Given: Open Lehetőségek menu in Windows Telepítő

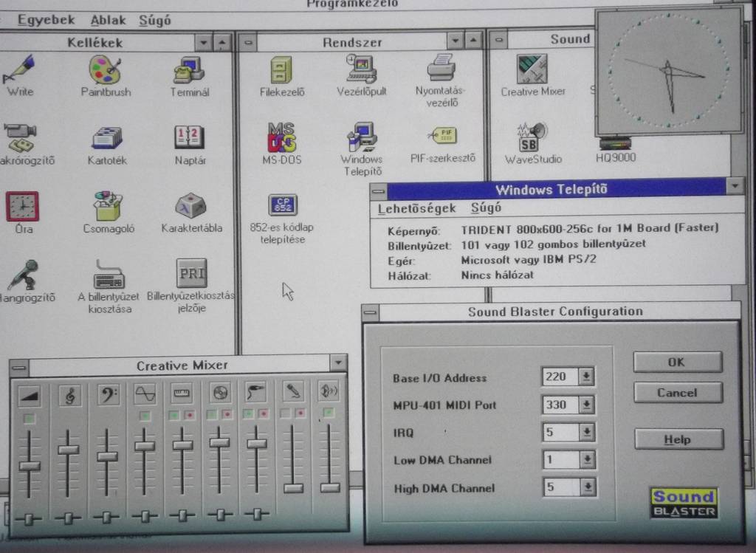Looking at the screenshot, I should (x=416, y=208).
